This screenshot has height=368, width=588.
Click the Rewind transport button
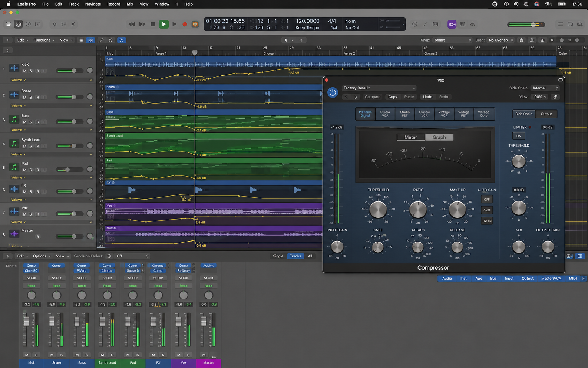point(131,24)
